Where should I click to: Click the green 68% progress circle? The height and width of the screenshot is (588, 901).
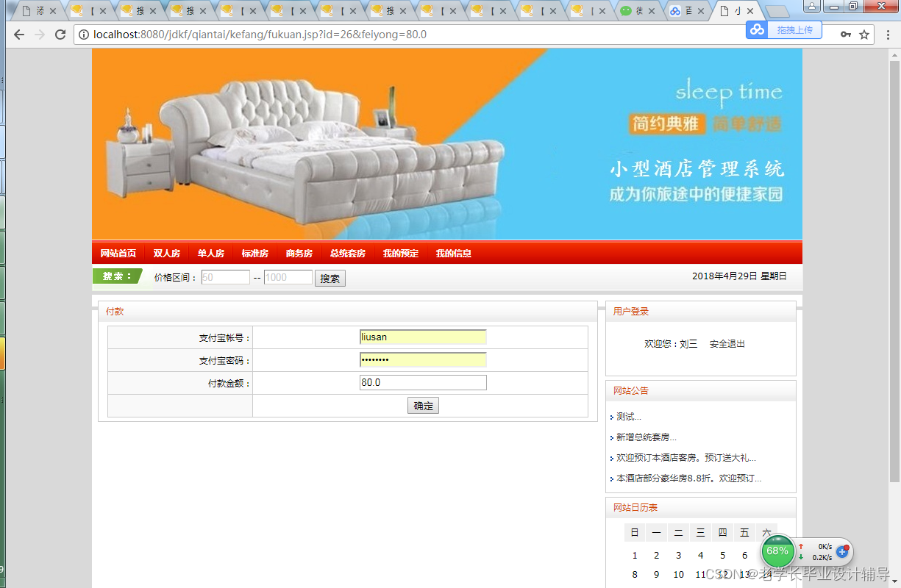tap(777, 551)
